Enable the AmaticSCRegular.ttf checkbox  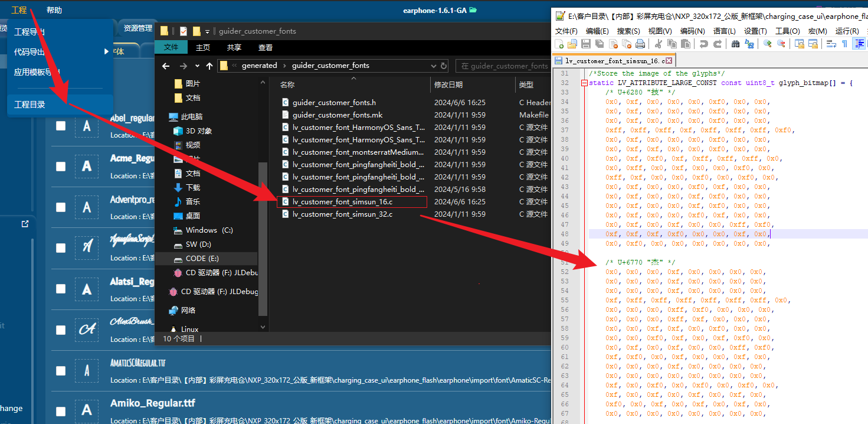pos(61,371)
